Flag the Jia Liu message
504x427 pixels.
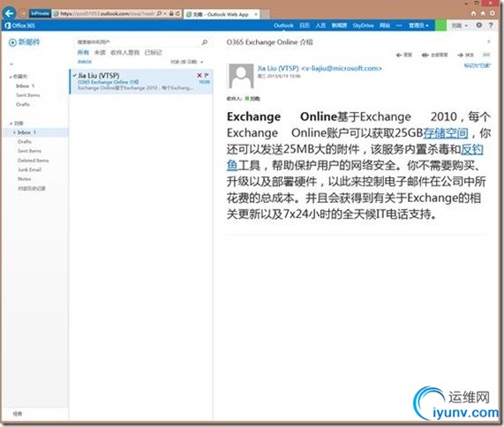click(x=207, y=75)
